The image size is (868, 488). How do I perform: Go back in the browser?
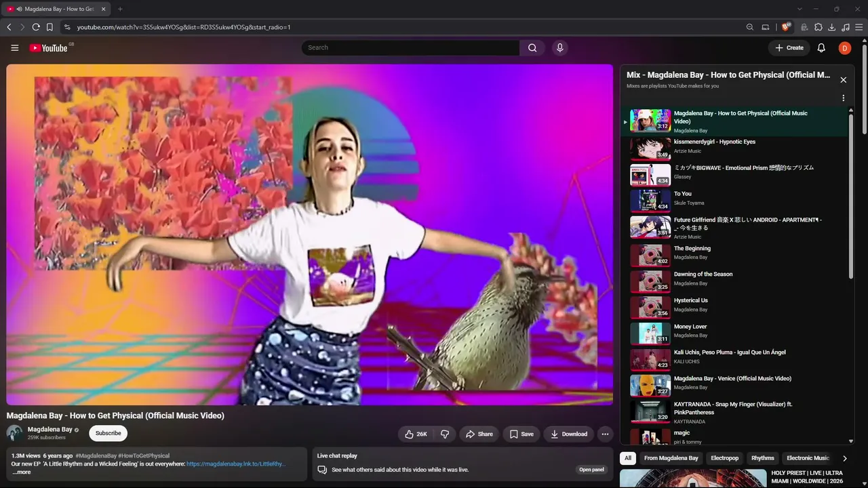click(x=9, y=27)
